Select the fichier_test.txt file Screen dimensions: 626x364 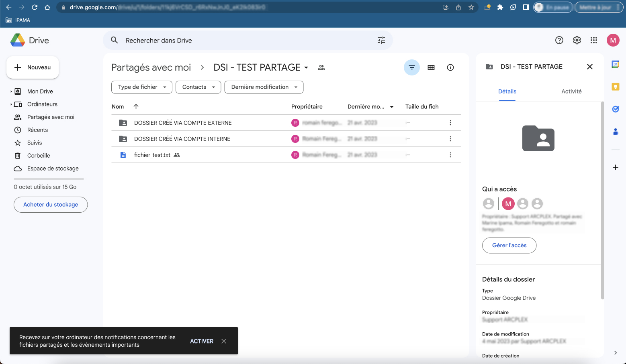coord(286,155)
